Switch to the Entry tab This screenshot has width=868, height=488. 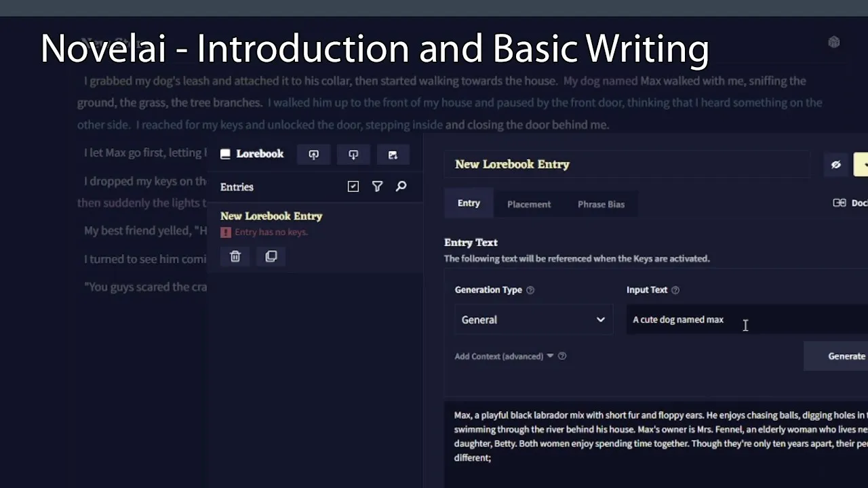(469, 203)
